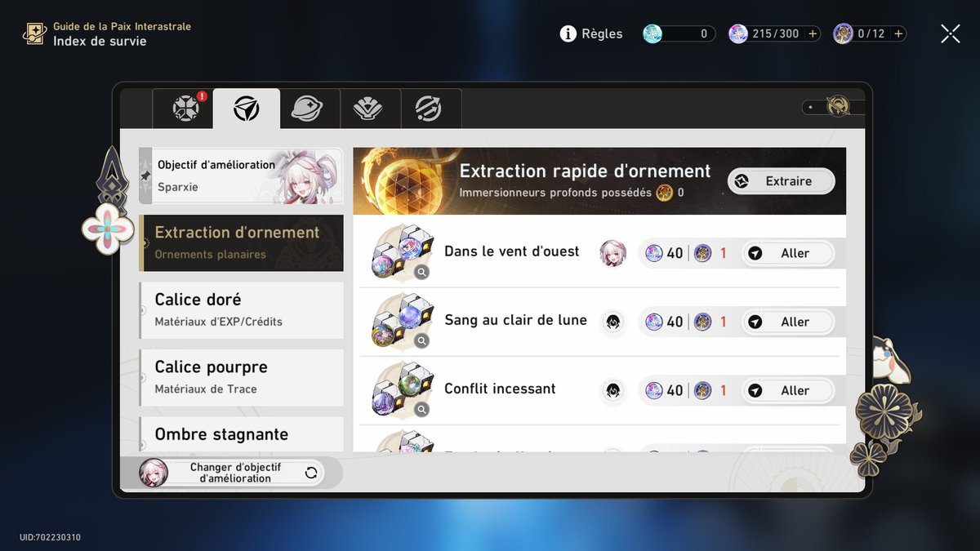Click the 40 energy cost on Conflit incessant

click(x=665, y=390)
